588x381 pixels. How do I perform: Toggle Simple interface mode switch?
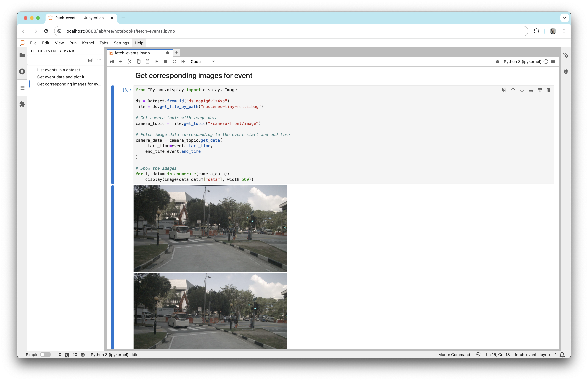point(45,355)
